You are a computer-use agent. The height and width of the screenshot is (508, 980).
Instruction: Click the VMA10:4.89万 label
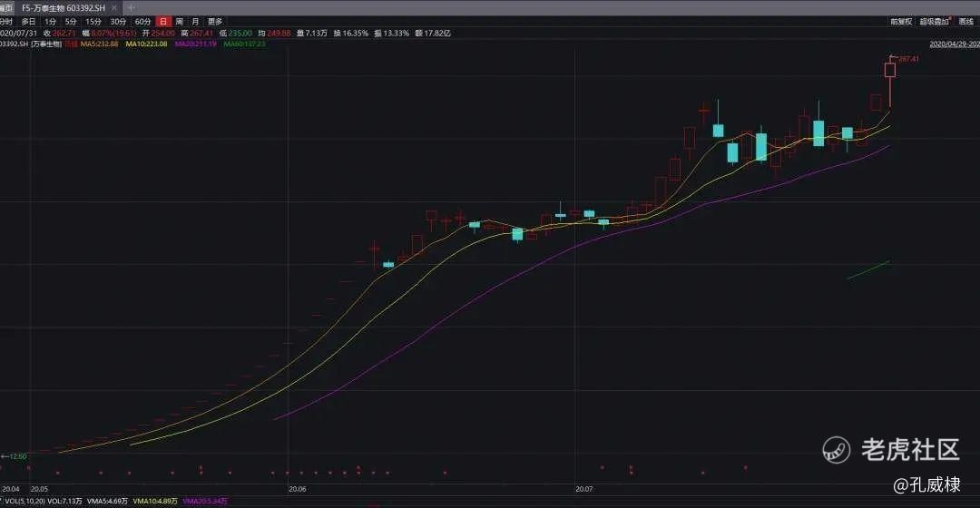click(155, 502)
